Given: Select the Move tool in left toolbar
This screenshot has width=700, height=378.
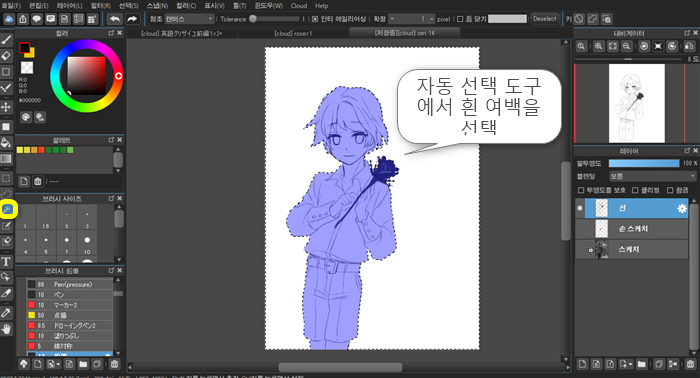Looking at the screenshot, I should click(6, 107).
